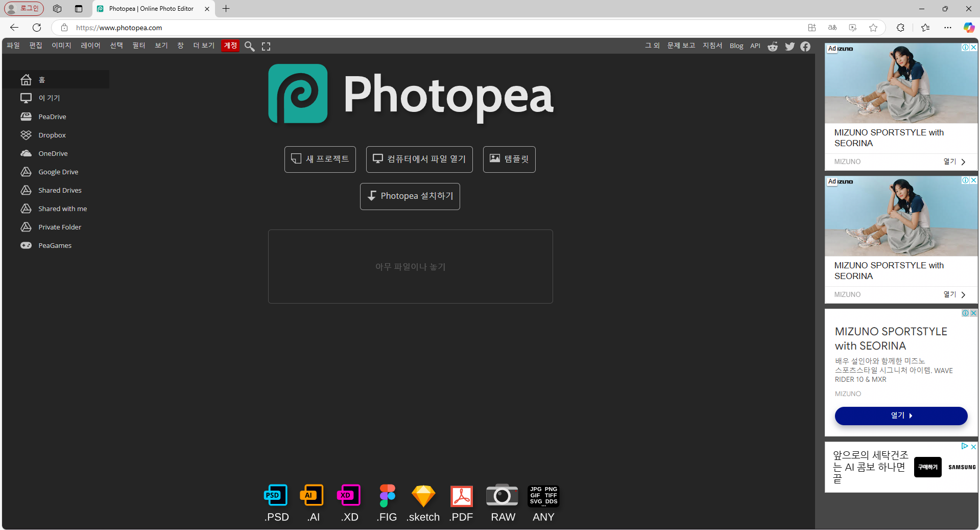Open 문제 보고 link
980x530 pixels.
pos(681,45)
